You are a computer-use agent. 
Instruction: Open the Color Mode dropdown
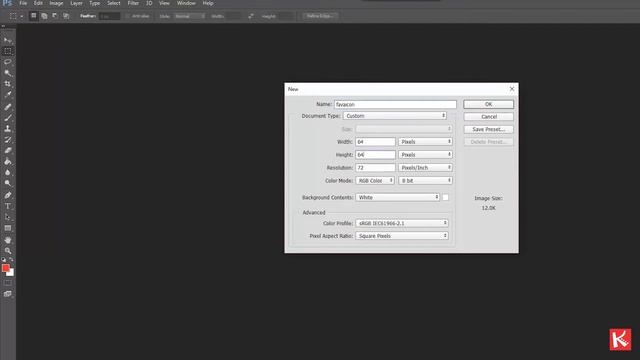375,180
